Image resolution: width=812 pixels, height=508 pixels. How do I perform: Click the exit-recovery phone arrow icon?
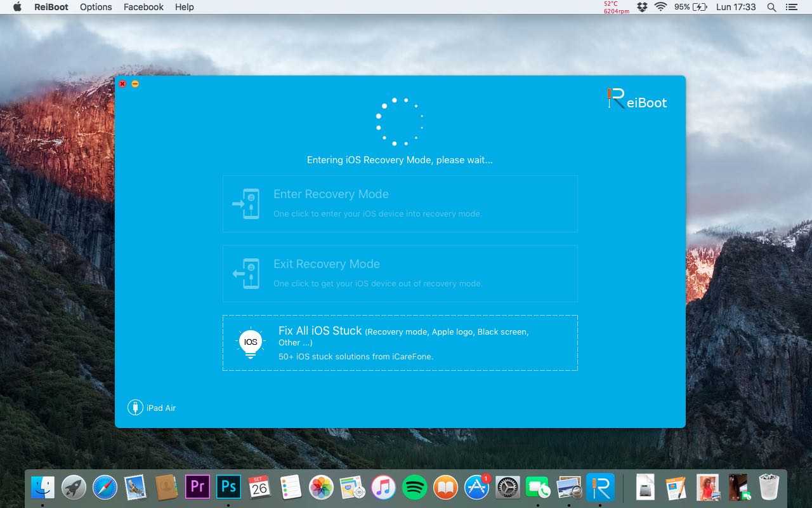coord(246,274)
